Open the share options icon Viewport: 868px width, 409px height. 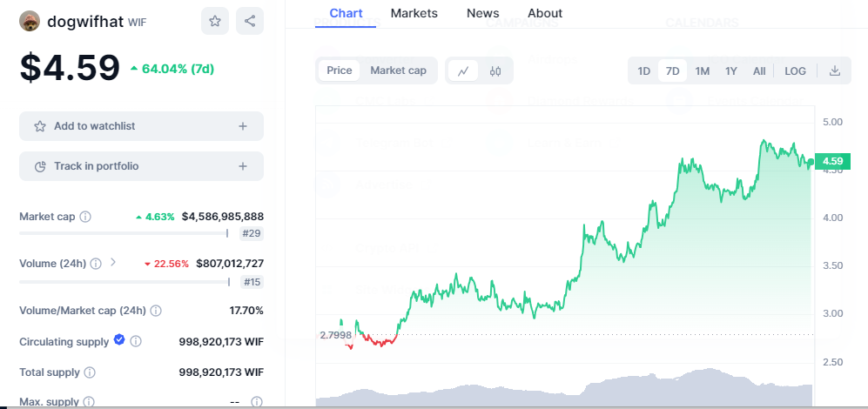[x=250, y=21]
